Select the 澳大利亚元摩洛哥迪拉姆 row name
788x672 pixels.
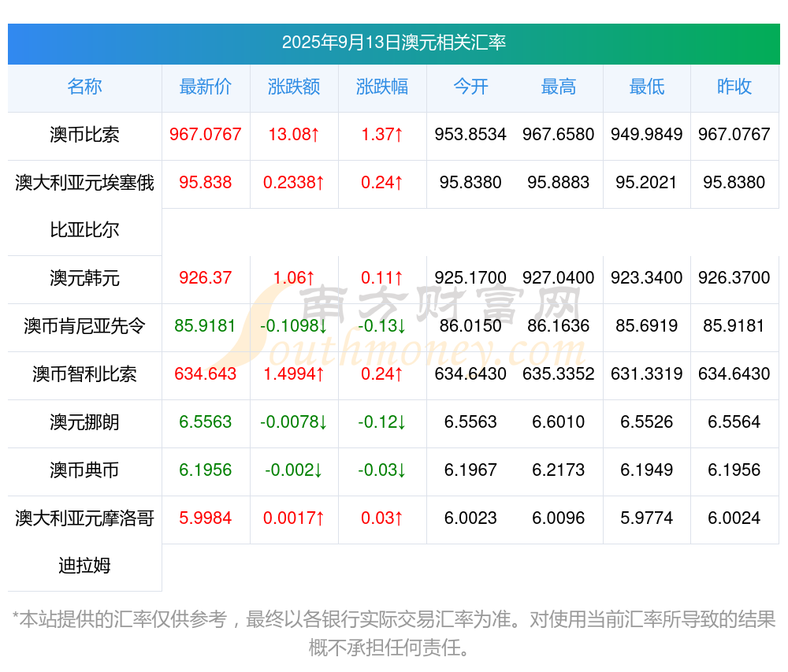coord(84,542)
